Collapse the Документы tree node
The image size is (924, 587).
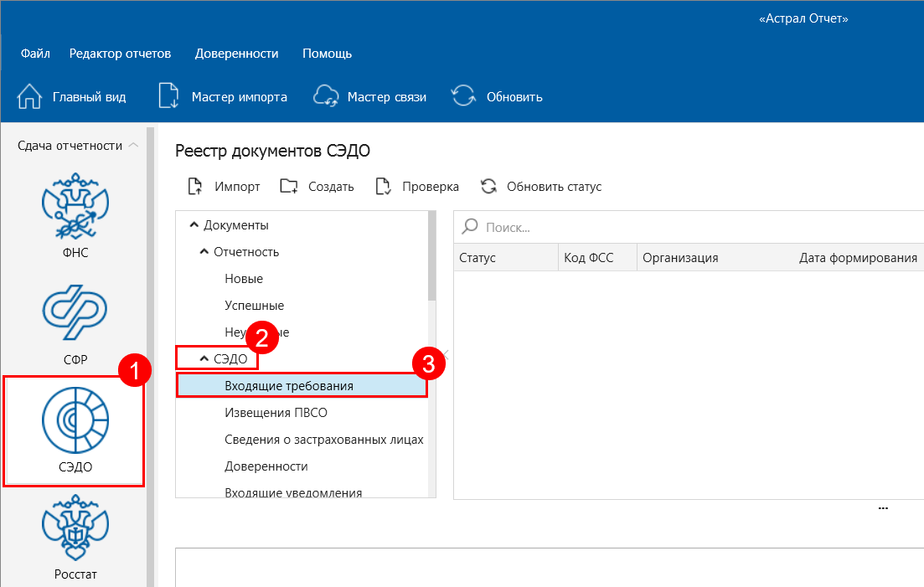[194, 225]
